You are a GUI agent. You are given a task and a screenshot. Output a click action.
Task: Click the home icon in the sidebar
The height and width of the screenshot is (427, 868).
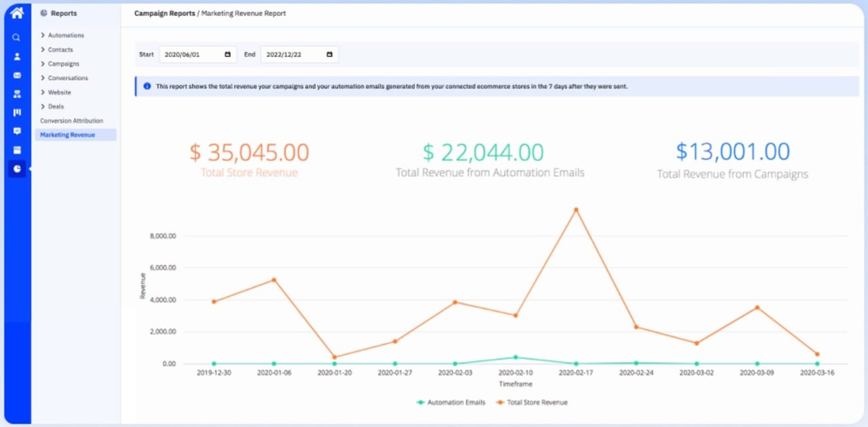point(17,13)
